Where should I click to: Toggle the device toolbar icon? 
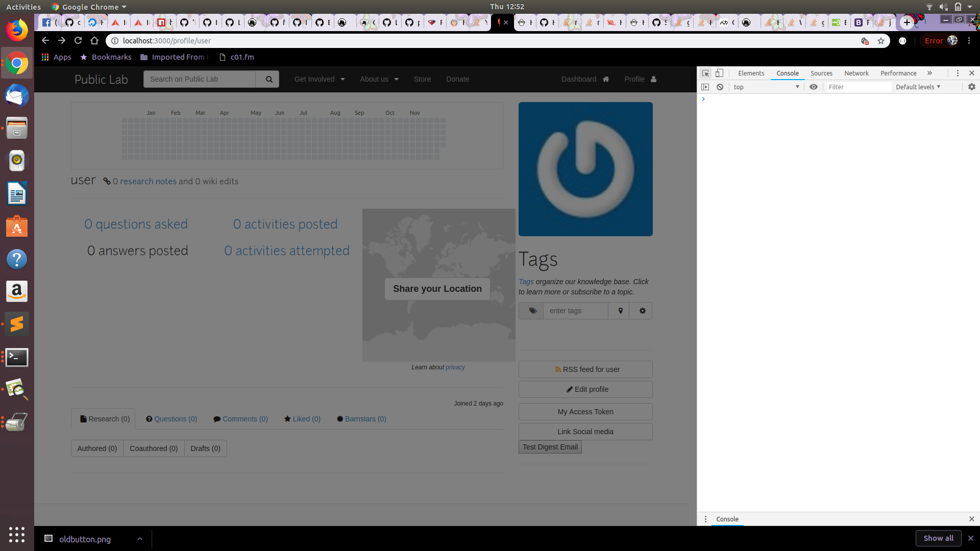[x=719, y=73]
